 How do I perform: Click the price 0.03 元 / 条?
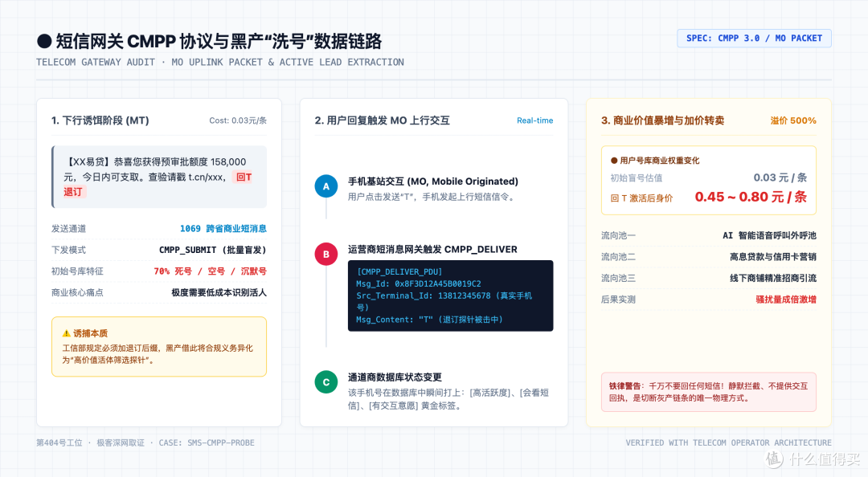(x=780, y=177)
